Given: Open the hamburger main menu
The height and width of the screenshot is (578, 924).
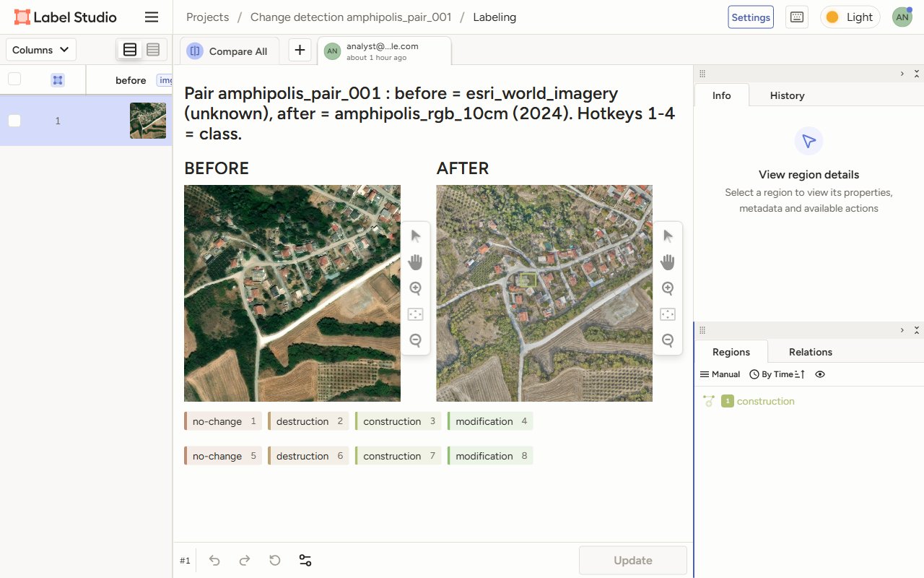Looking at the screenshot, I should (x=152, y=17).
